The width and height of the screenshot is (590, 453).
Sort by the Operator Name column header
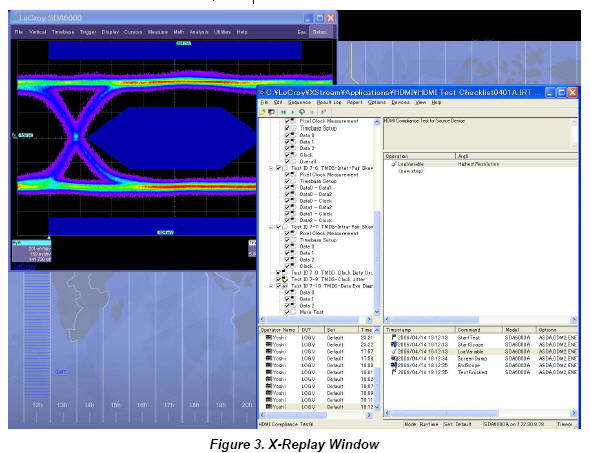(278, 330)
